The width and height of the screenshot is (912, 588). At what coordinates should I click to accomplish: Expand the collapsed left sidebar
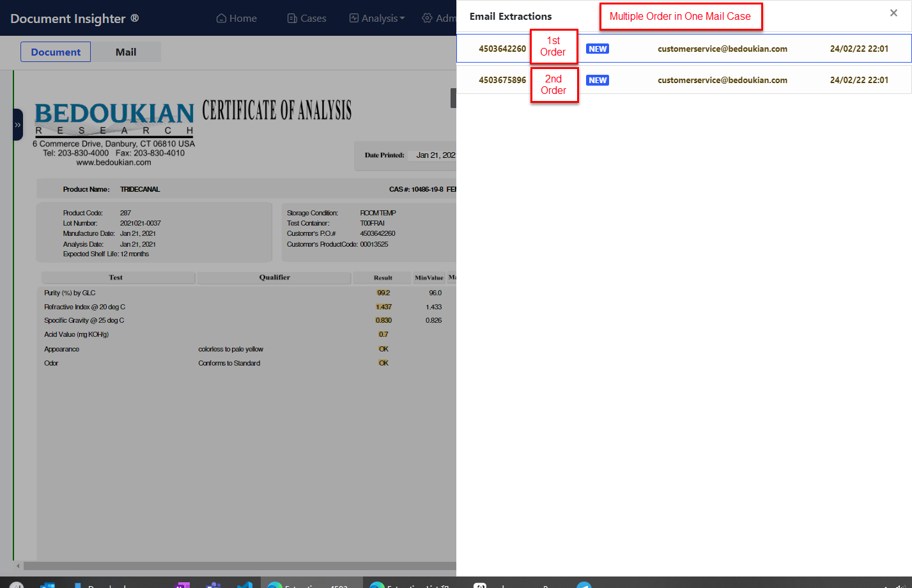point(18,125)
